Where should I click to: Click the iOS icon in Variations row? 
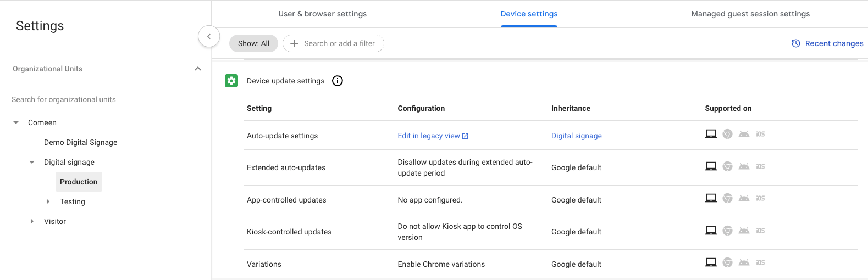coord(760,262)
